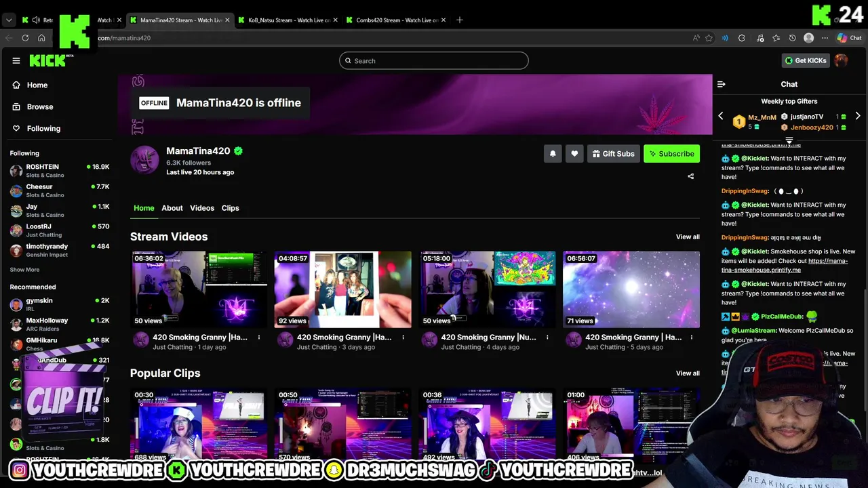Open Copilot Chat in browser toolbar

tap(849, 38)
